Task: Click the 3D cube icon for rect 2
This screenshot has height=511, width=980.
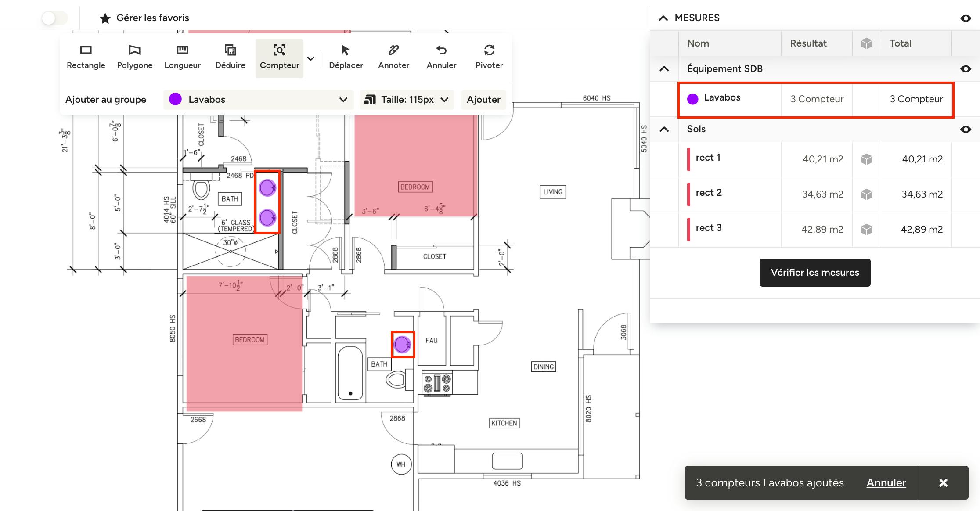Action: (866, 194)
